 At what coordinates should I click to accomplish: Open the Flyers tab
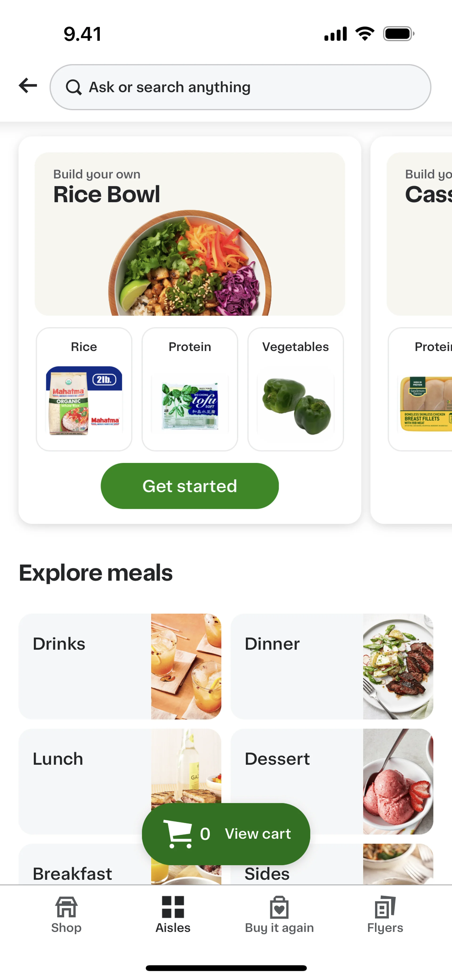click(x=385, y=914)
